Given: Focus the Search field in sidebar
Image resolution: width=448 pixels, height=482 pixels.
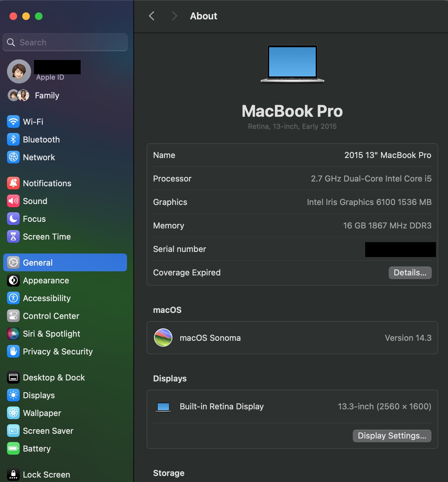Looking at the screenshot, I should click(x=65, y=42).
